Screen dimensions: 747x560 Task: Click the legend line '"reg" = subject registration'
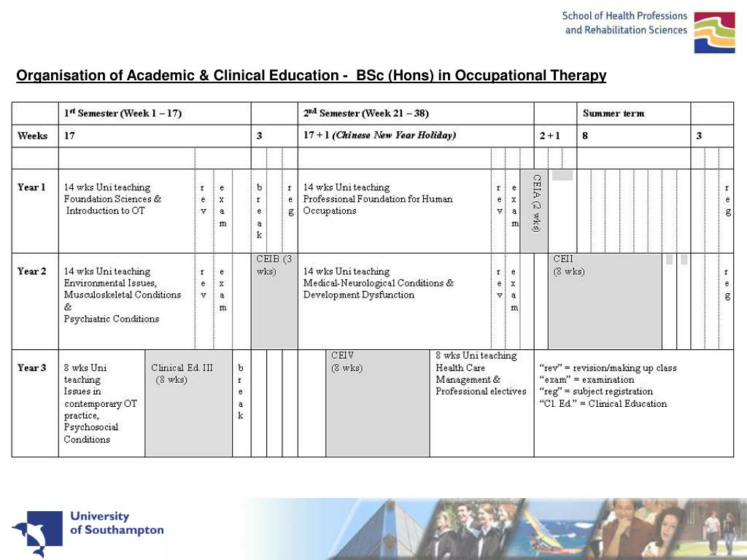596,392
